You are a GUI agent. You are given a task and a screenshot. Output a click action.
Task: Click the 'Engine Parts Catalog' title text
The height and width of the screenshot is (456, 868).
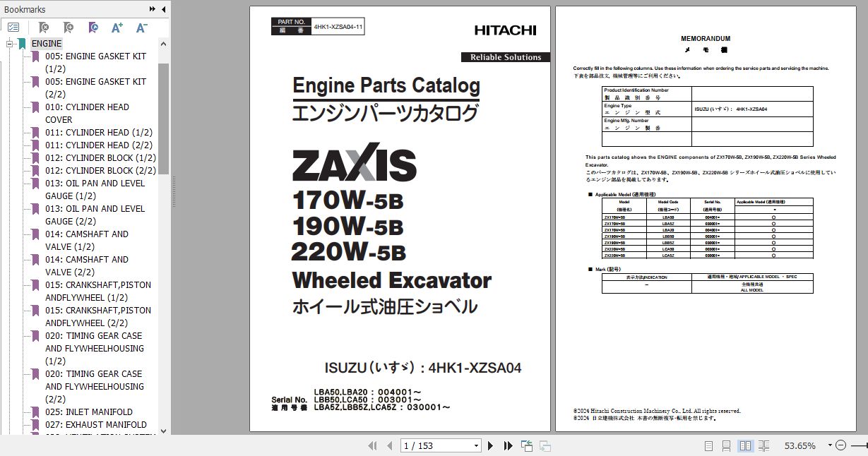pyautogui.click(x=386, y=86)
